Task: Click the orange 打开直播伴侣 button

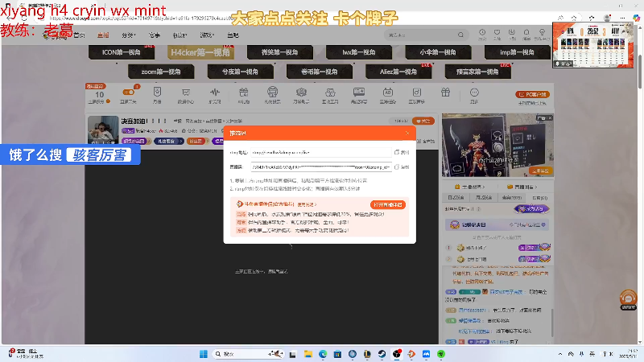Action: pos(388,204)
